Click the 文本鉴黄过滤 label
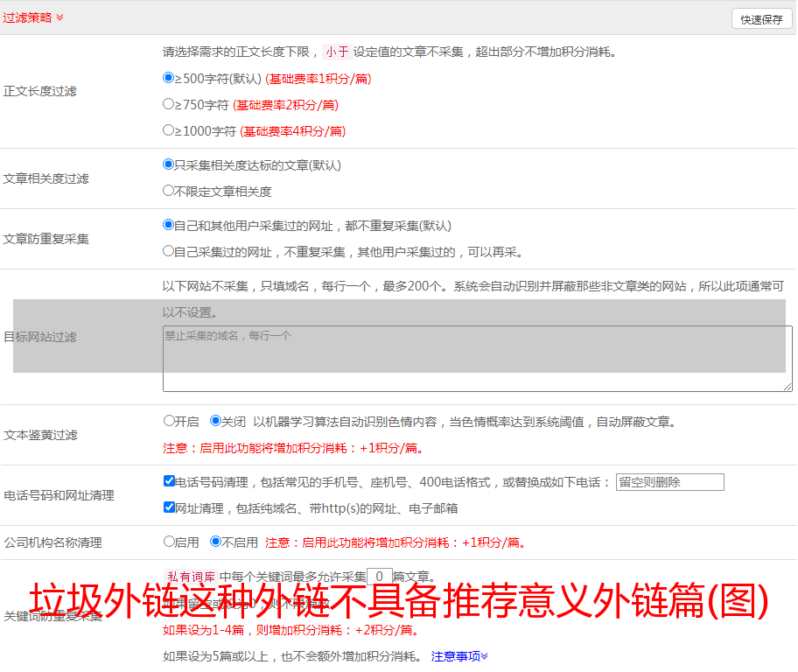The width and height of the screenshot is (798, 672). 41,435
